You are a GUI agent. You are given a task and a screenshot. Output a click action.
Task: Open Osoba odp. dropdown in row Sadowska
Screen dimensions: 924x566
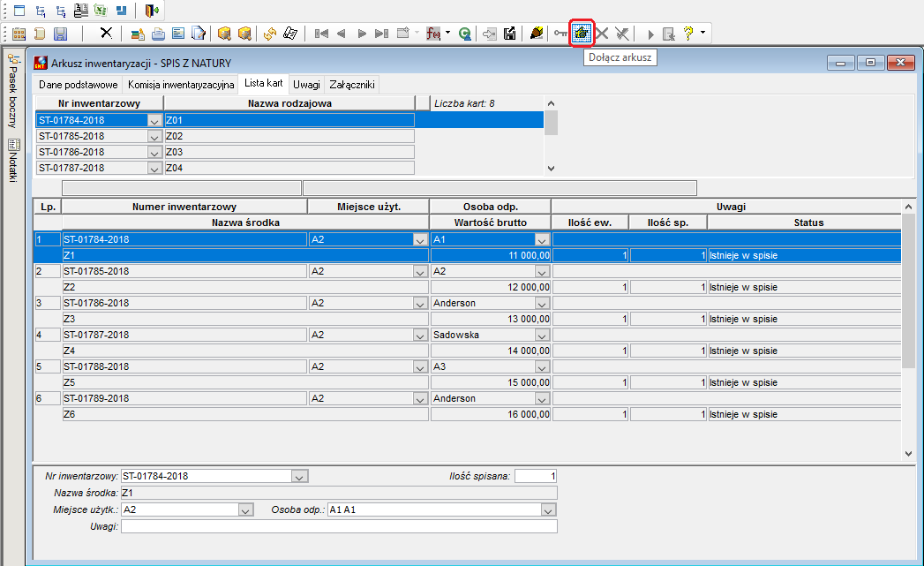(x=542, y=335)
